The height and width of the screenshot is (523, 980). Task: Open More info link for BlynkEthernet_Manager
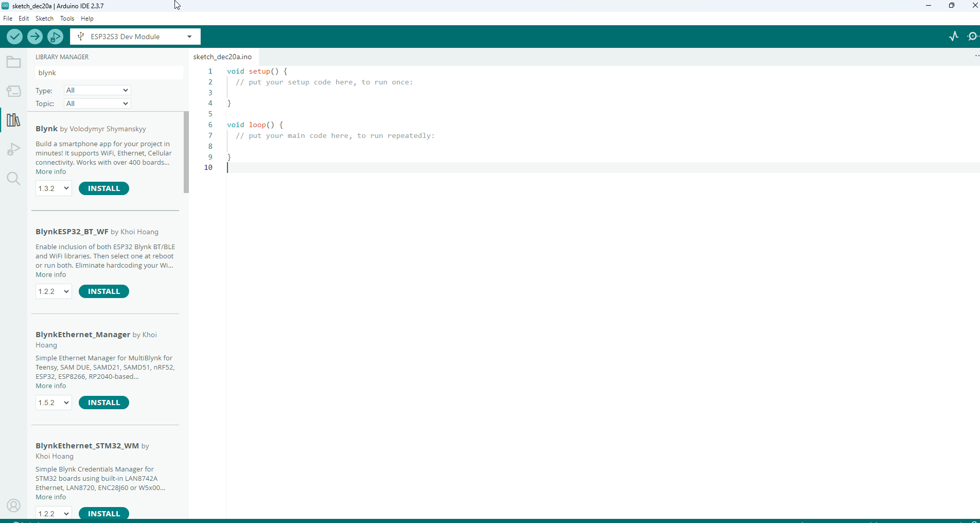pos(50,386)
